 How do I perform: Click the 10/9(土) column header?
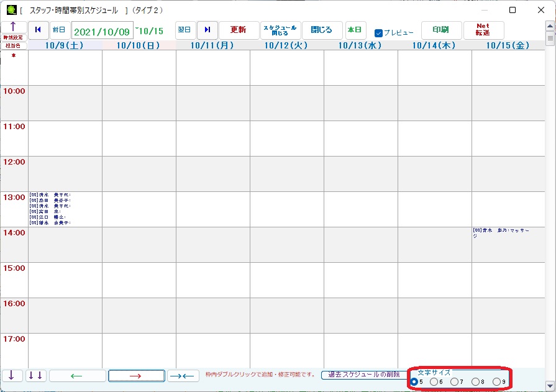pyautogui.click(x=65, y=45)
